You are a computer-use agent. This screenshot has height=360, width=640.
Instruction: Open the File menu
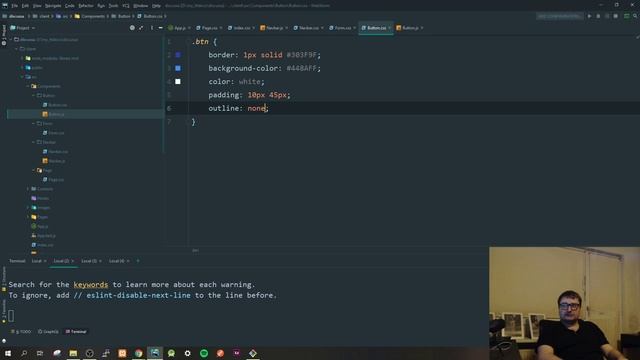(15, 6)
